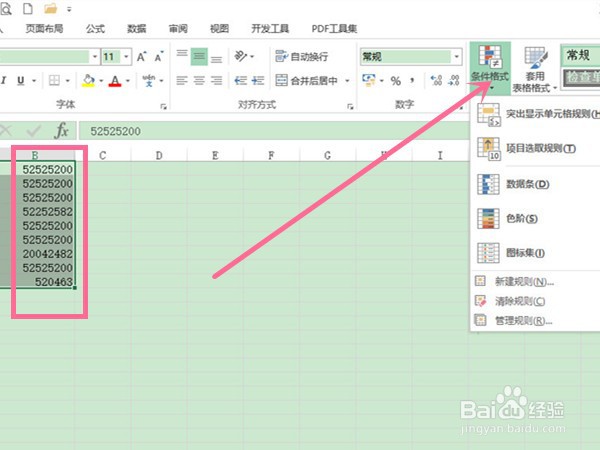Click the open folder icon in quick access
Viewport: 600px width, 450px height.
coord(51,8)
